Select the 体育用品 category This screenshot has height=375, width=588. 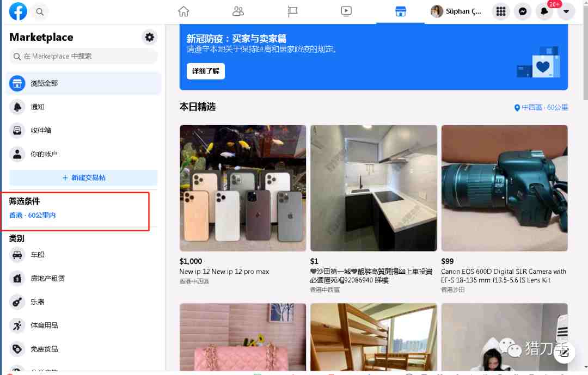click(83, 325)
